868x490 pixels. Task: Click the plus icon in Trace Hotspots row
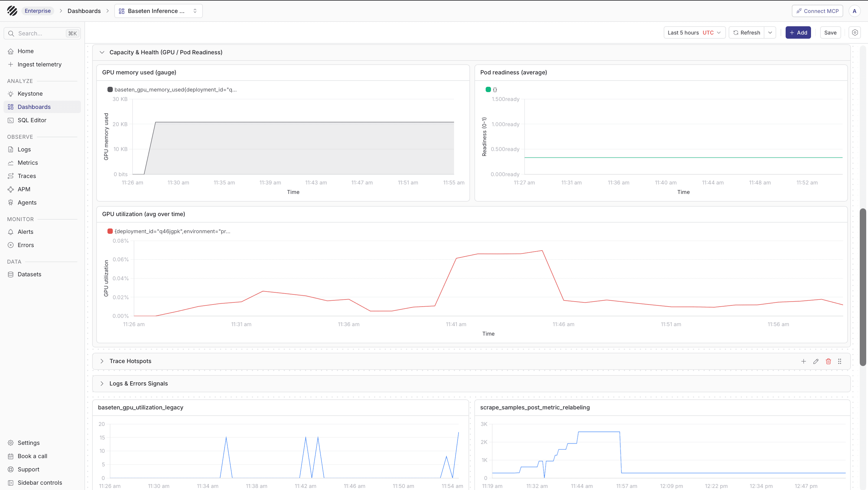804,361
